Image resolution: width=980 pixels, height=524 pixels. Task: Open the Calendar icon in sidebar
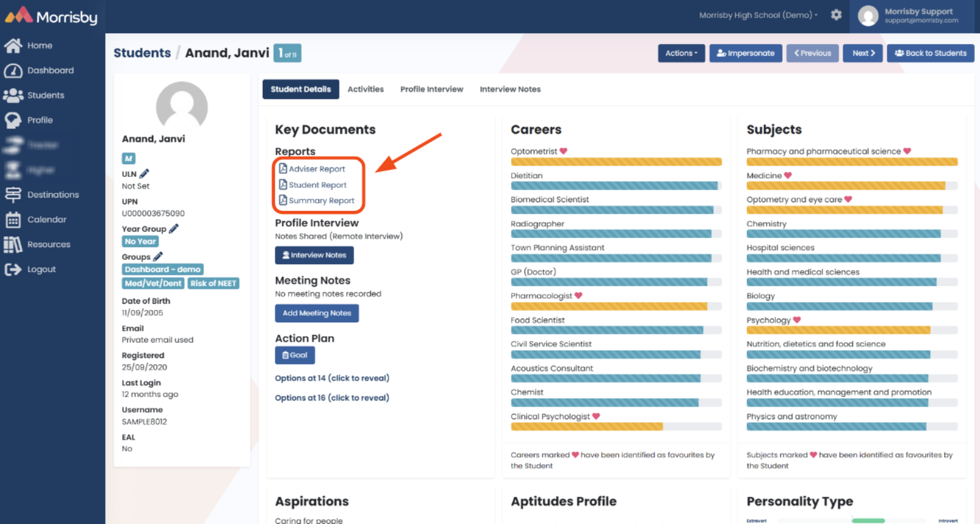point(13,219)
